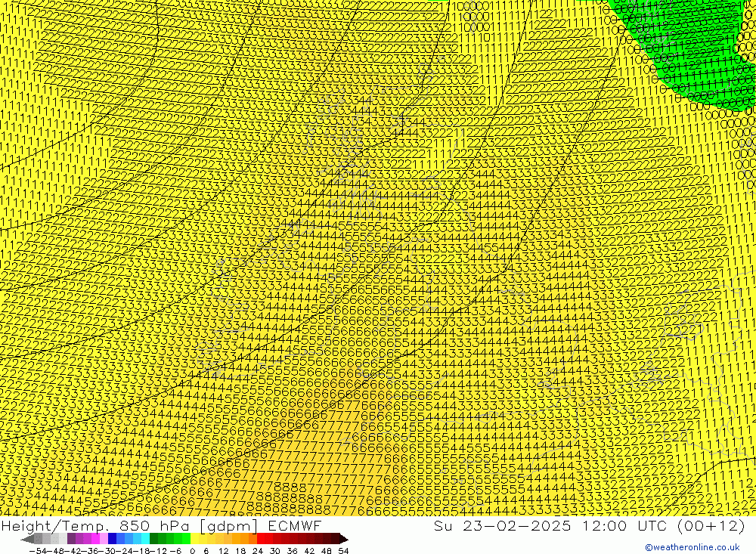Click the 'ECMWF' model name
The image size is (756, 554).
[x=294, y=525]
